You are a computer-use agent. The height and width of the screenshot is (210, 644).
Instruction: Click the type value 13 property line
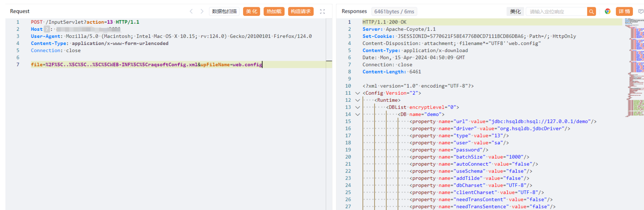coord(459,136)
